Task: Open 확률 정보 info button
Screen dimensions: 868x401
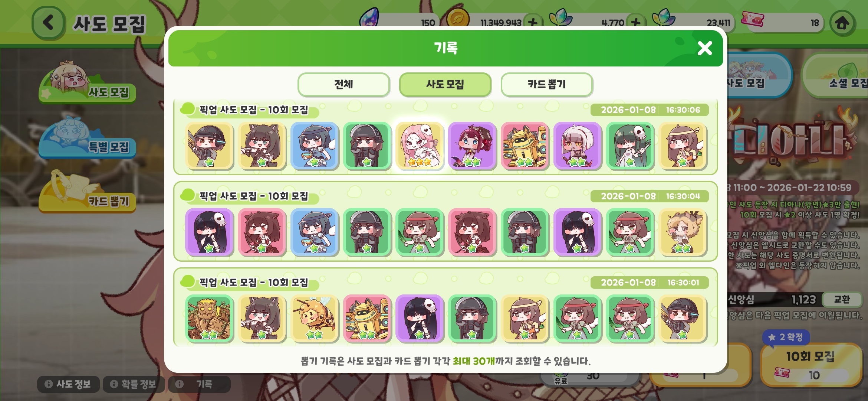Action: click(134, 384)
